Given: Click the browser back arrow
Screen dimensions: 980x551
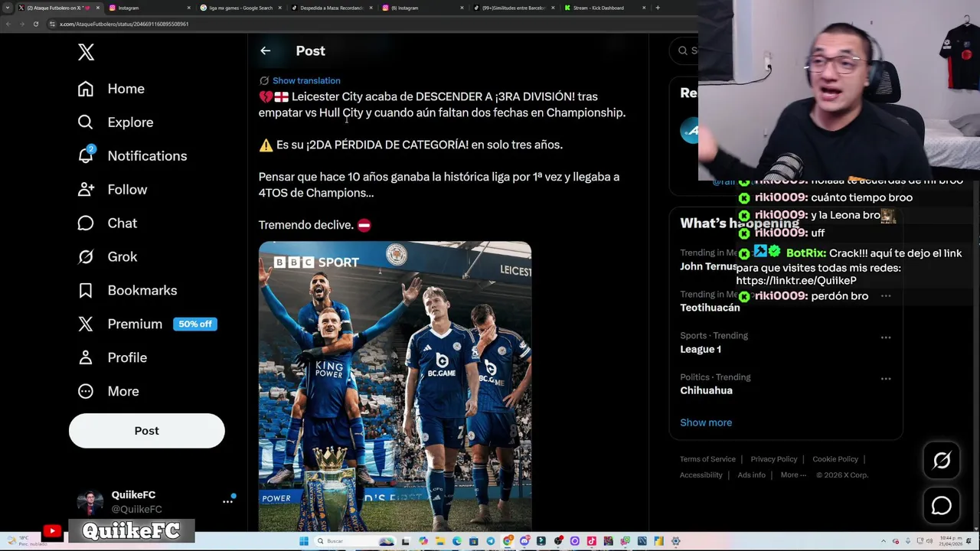Looking at the screenshot, I should [8, 24].
